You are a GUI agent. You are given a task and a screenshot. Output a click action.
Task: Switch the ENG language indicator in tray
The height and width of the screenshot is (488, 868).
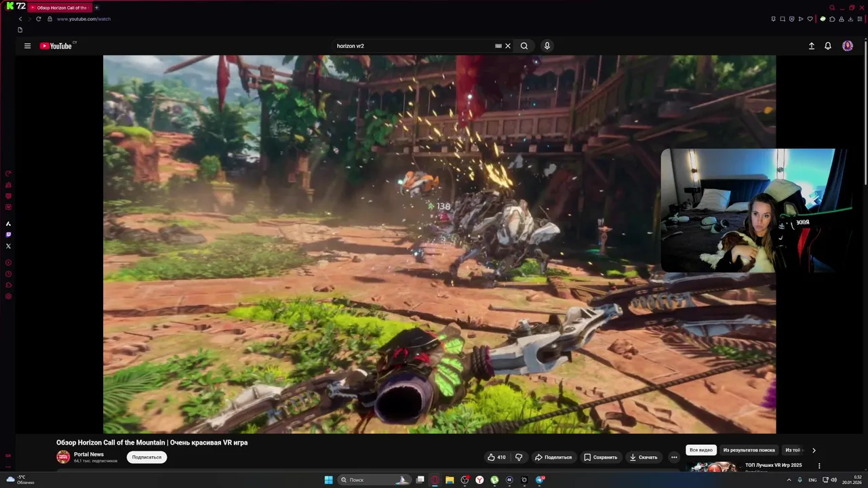click(812, 480)
